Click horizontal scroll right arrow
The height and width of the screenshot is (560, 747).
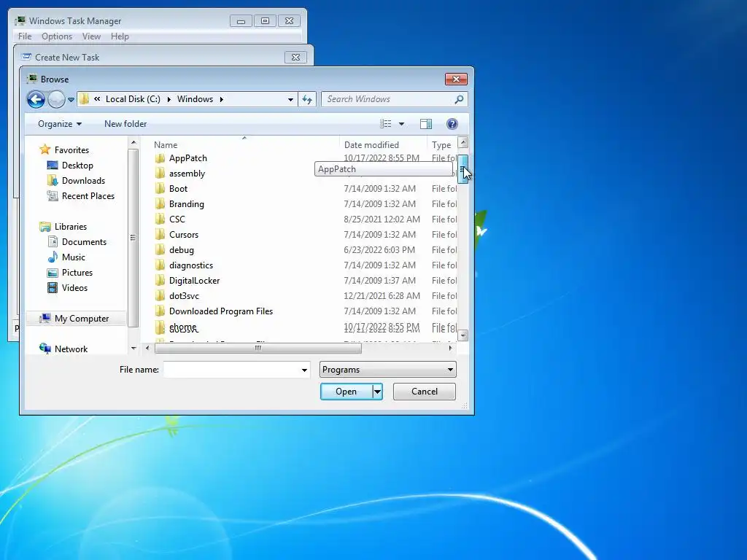(x=450, y=348)
